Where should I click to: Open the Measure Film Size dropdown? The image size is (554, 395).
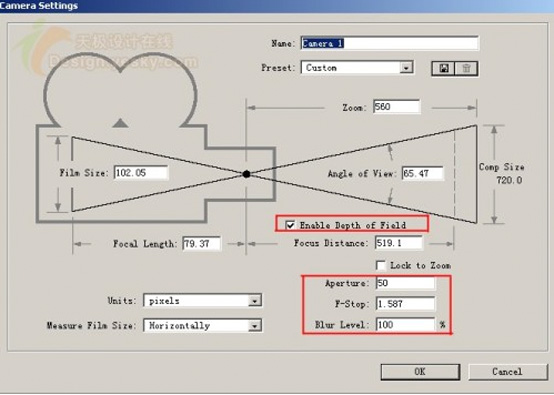click(202, 325)
